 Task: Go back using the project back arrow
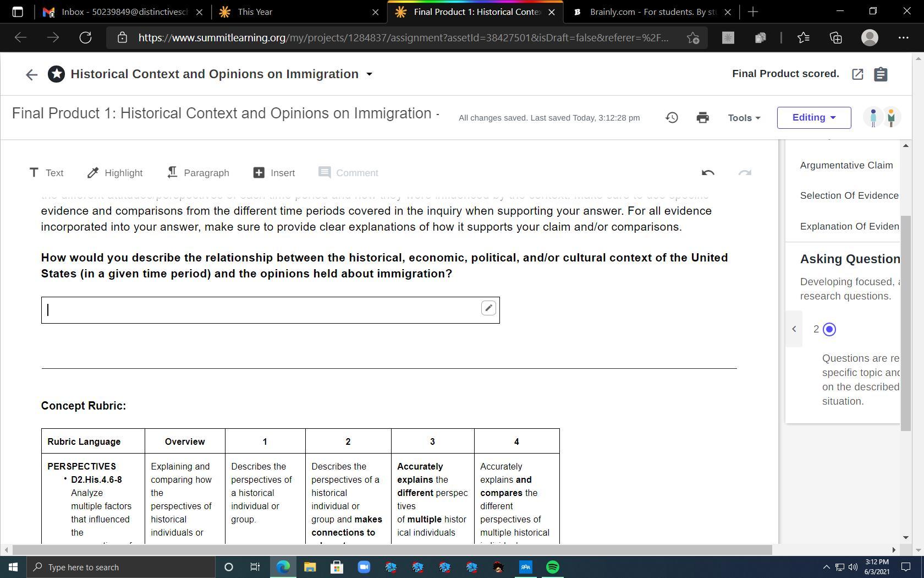(31, 74)
